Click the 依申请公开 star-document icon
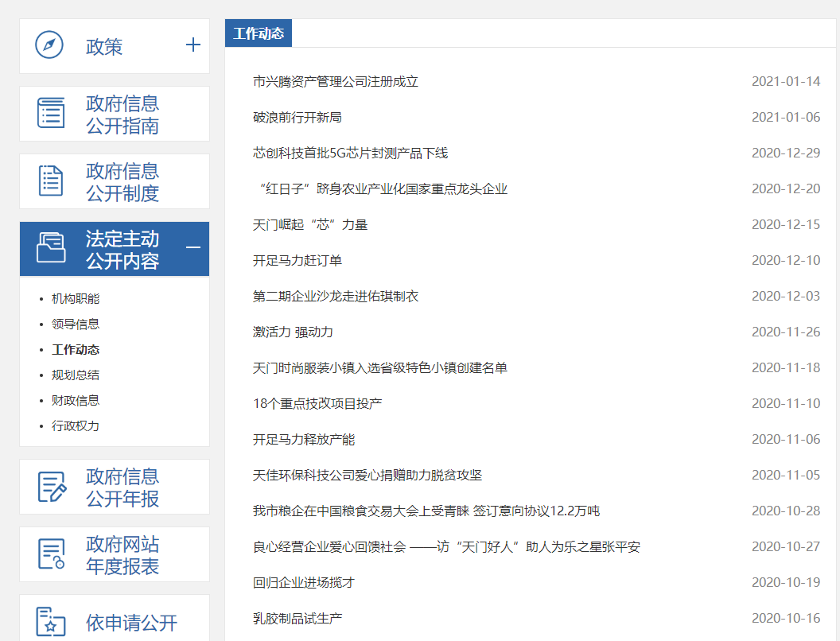The width and height of the screenshot is (840, 641). pyautogui.click(x=52, y=621)
